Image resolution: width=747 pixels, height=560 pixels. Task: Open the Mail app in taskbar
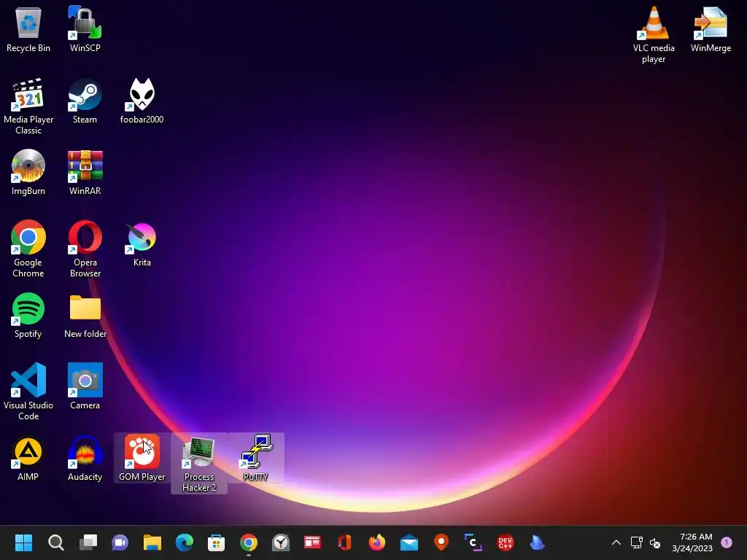pos(409,542)
